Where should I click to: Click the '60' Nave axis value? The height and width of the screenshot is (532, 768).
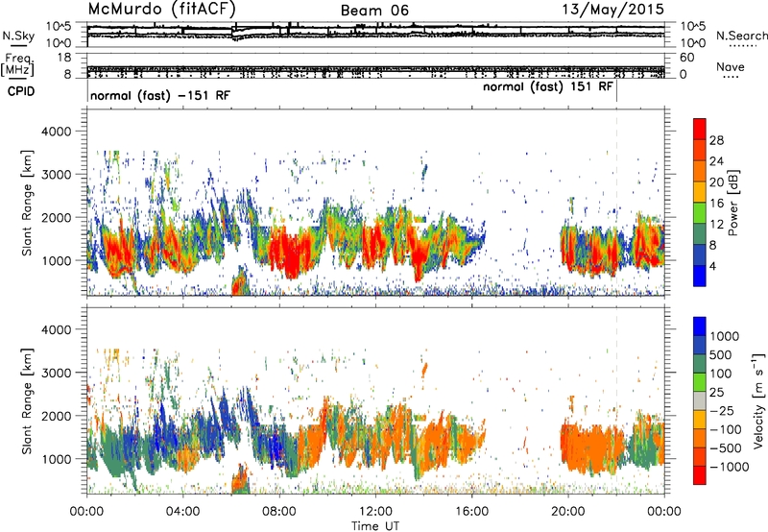tap(686, 58)
